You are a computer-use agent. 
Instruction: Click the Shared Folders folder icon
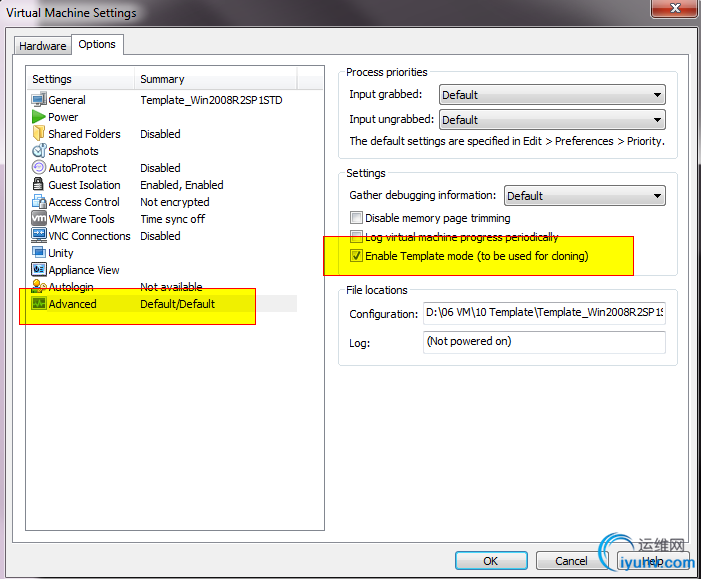39,133
